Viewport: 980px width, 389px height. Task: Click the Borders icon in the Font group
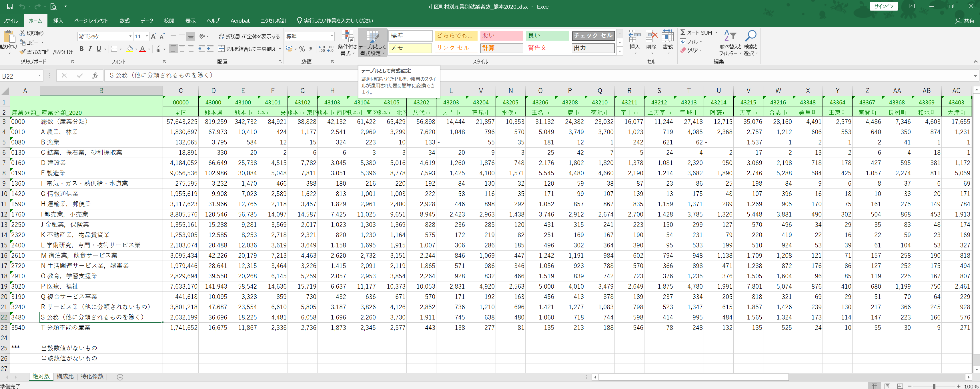coord(114,49)
